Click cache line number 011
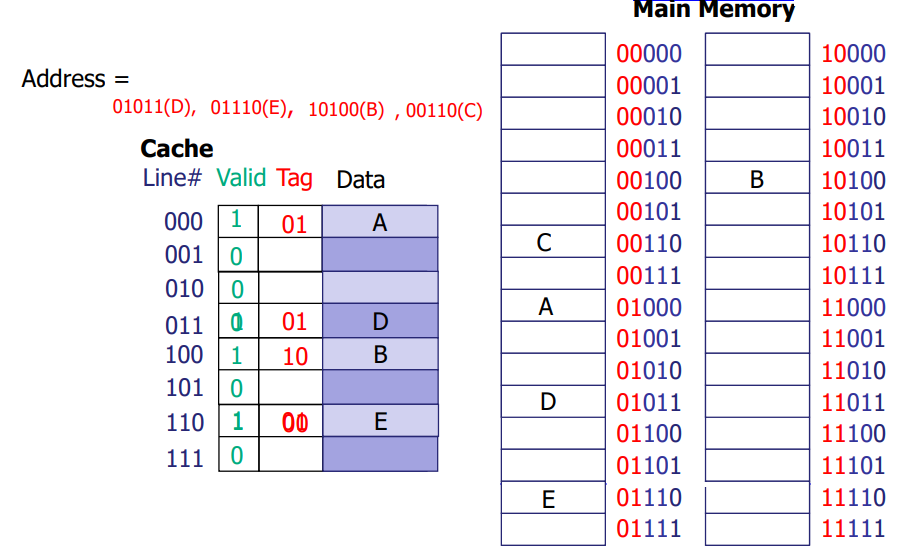The width and height of the screenshot is (902, 551). (184, 326)
